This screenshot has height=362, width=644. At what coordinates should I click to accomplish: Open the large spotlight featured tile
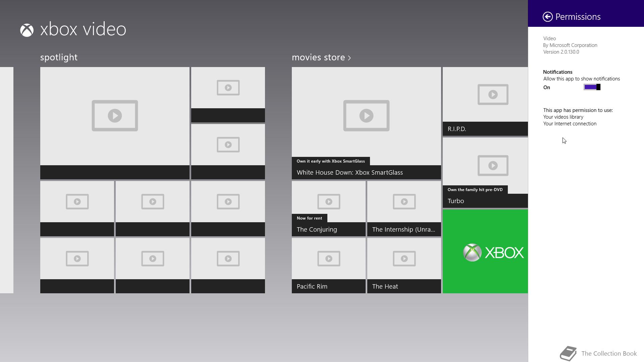pyautogui.click(x=115, y=123)
